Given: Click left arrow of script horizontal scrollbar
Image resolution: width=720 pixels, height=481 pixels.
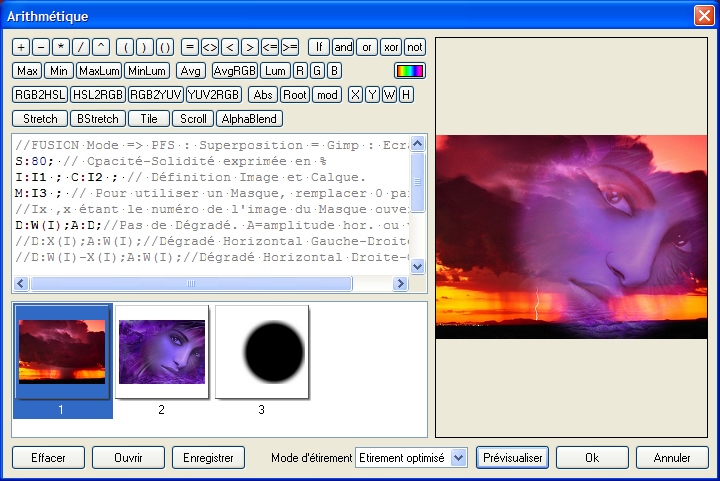Looking at the screenshot, I should point(21,284).
